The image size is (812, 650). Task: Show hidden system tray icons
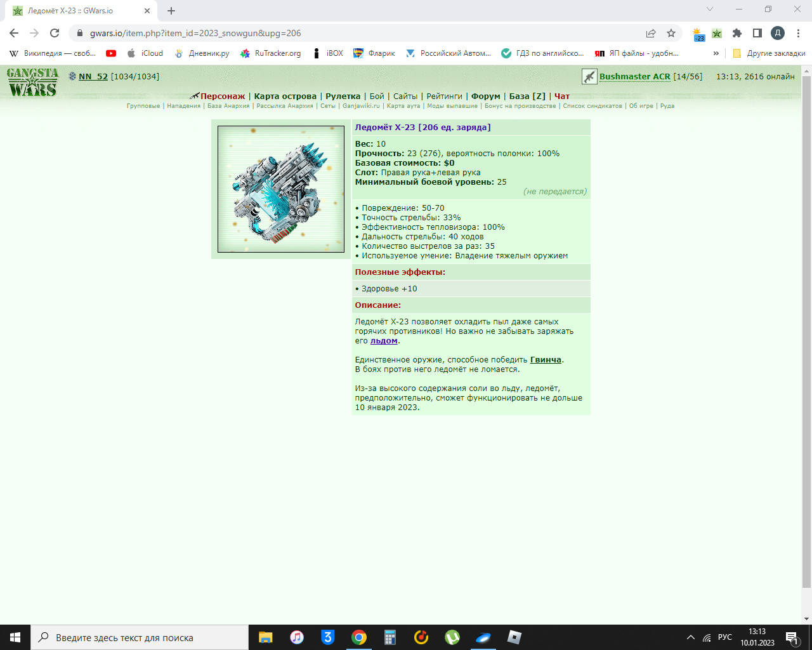(x=691, y=637)
